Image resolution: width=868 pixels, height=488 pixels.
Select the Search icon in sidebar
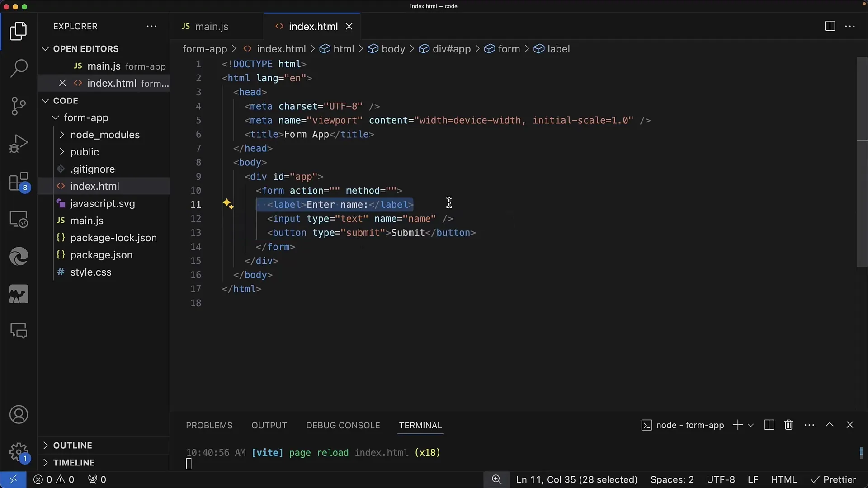click(x=18, y=67)
